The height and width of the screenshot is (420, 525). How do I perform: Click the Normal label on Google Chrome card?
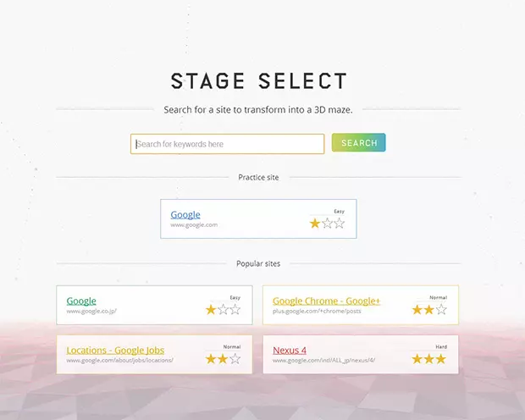tap(438, 297)
